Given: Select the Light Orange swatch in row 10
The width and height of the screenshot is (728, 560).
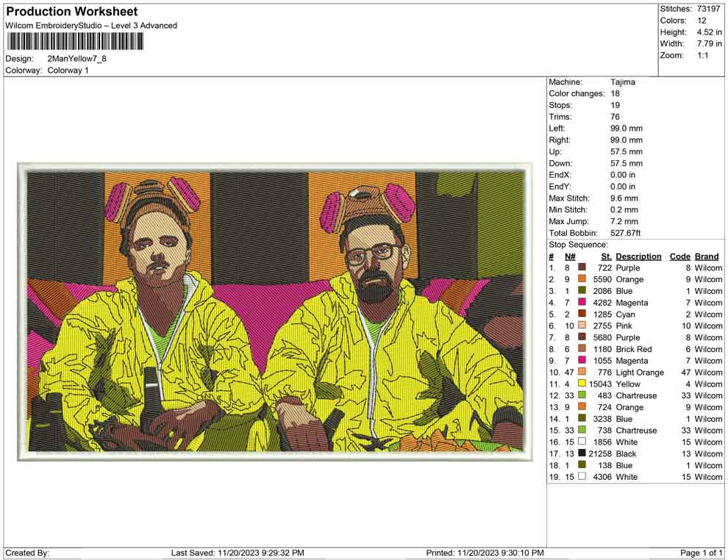Looking at the screenshot, I should pos(582,372).
